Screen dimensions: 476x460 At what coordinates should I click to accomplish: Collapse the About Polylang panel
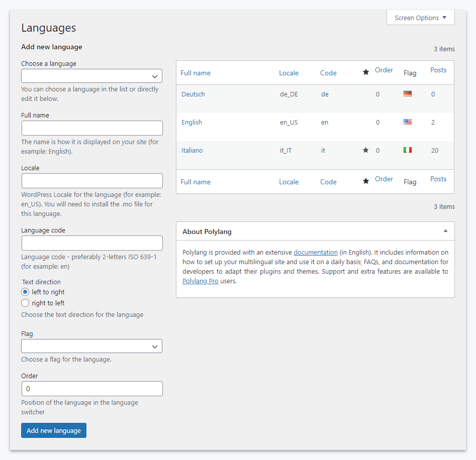point(445,231)
